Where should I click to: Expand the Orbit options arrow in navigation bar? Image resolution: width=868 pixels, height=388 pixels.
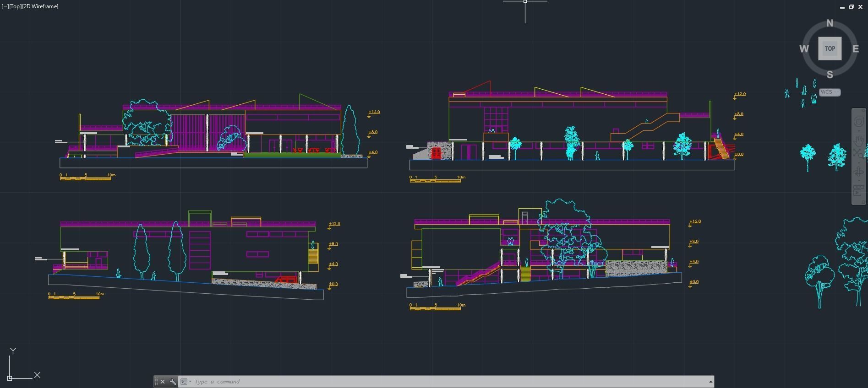coord(859,180)
